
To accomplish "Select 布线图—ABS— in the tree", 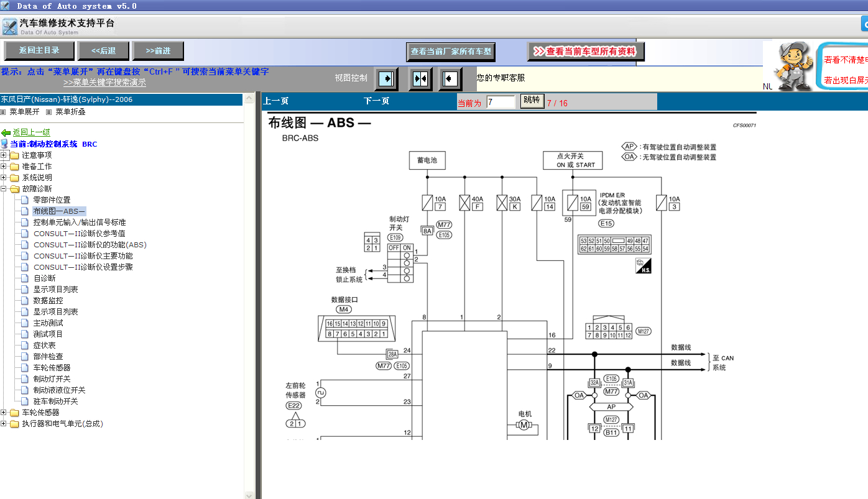I will (x=59, y=211).
